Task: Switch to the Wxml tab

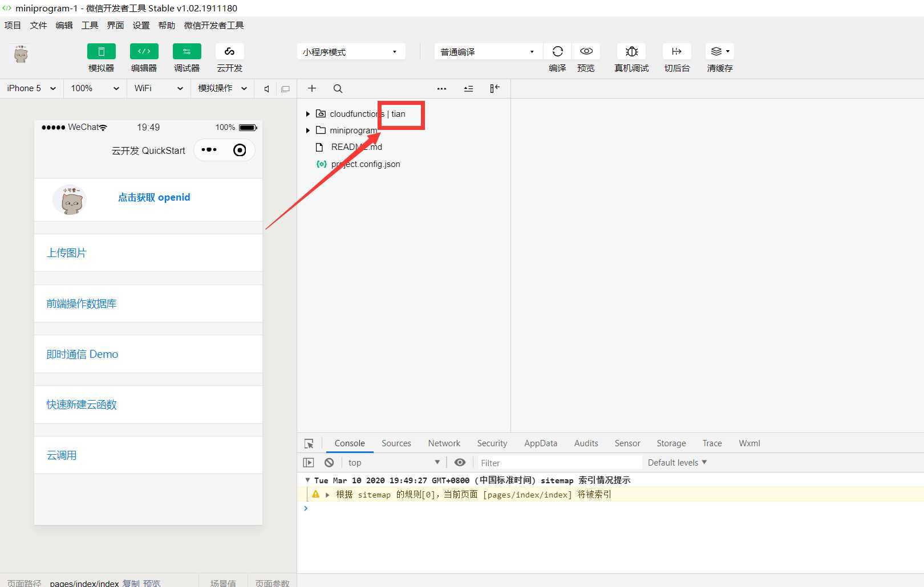Action: point(749,443)
